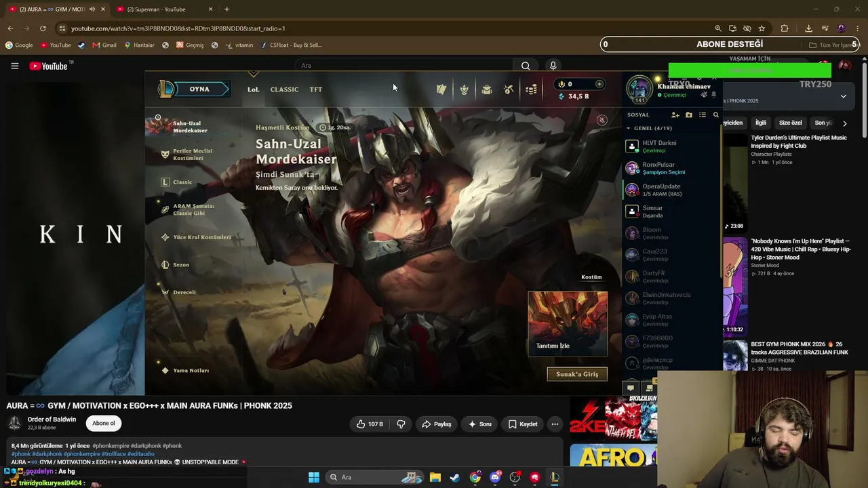The image size is (868, 488).
Task: Dislike the YouTube video
Action: (x=401, y=424)
